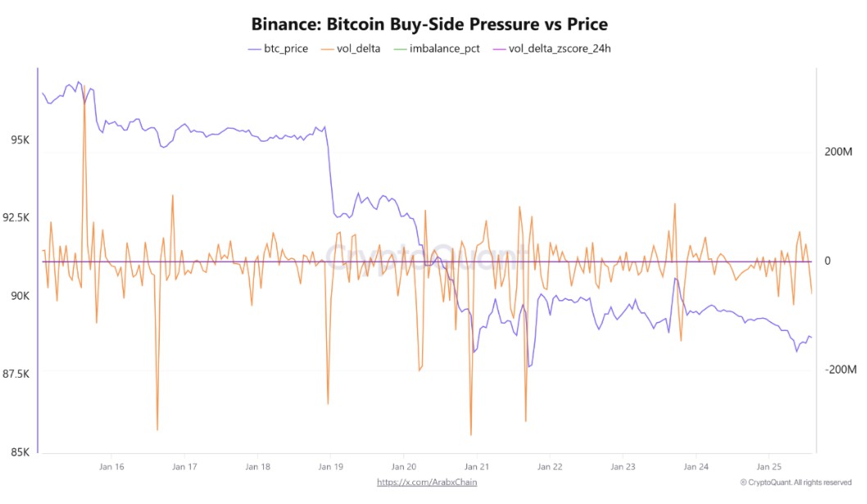
Task: Select the 85K left axis label
Action: 20,452
